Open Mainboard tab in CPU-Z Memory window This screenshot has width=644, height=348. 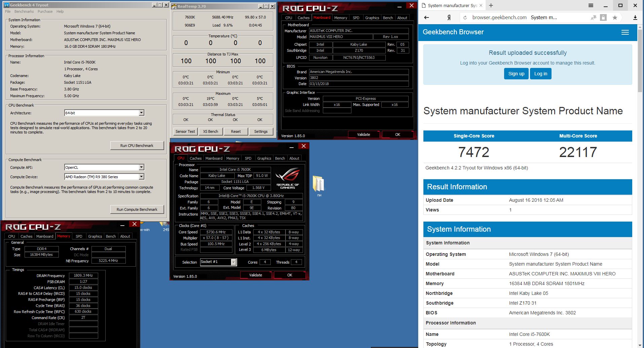tap(45, 236)
